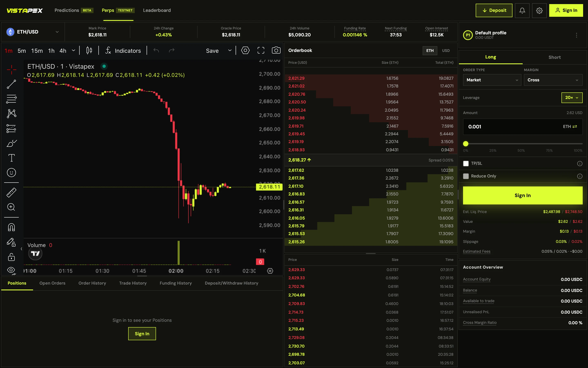Viewport: 588px width, 368px height.
Task: Switch to the Long tab
Action: (491, 57)
